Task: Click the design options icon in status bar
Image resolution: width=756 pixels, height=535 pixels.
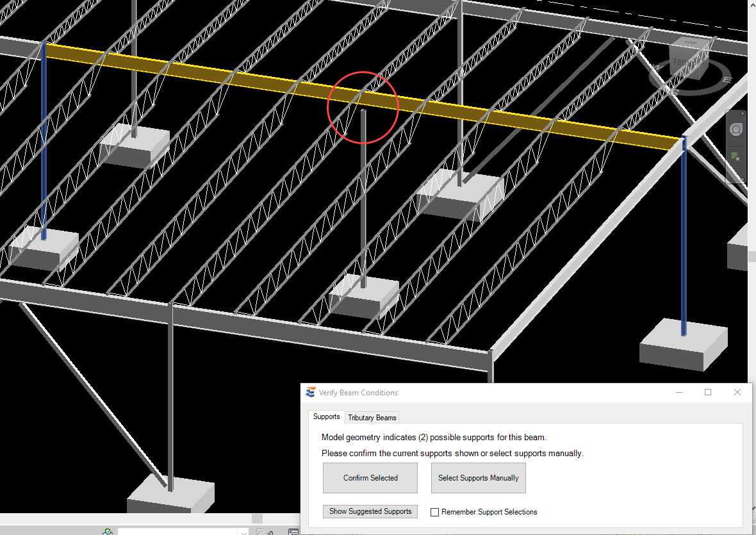Action: (293, 532)
